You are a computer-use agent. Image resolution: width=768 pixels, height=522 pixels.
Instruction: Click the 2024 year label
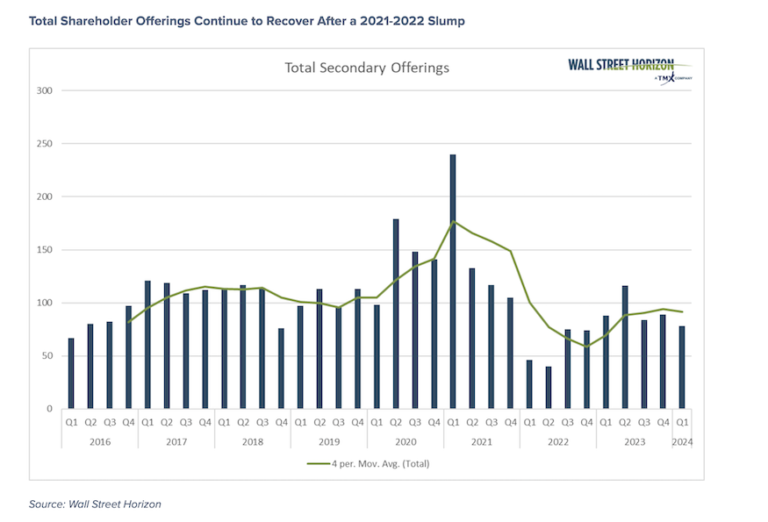682,442
